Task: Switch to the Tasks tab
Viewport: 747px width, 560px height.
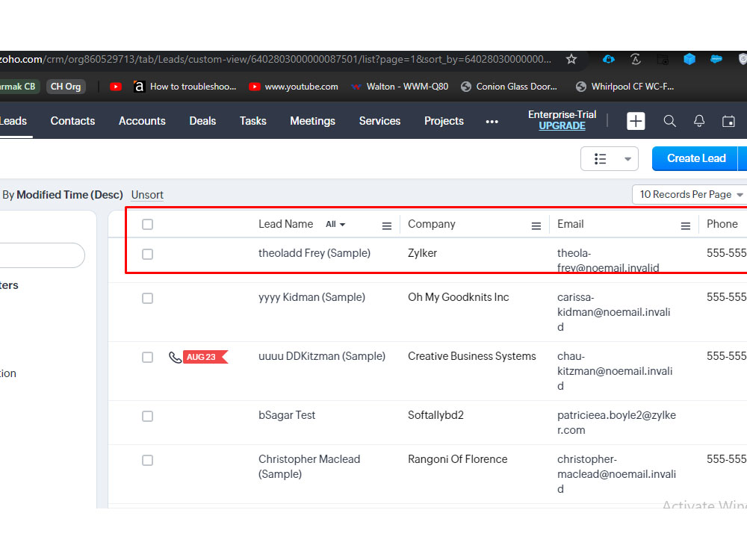Action: click(253, 121)
